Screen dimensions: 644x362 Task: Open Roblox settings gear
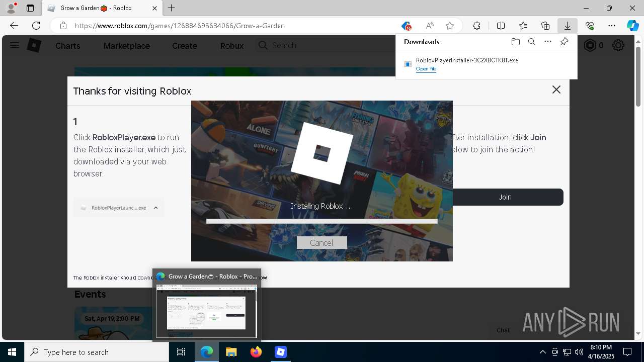point(618,45)
